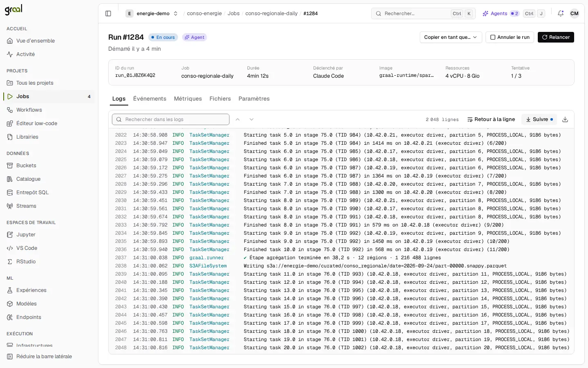Focus the global Rechercher search box
The height and width of the screenshot is (368, 588).
(423, 13)
